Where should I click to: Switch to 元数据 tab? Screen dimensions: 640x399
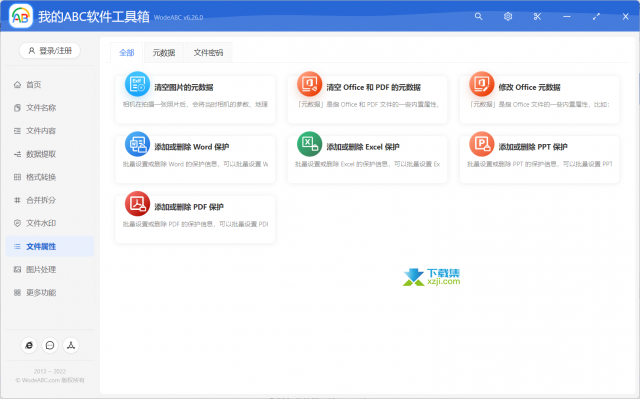tap(164, 53)
